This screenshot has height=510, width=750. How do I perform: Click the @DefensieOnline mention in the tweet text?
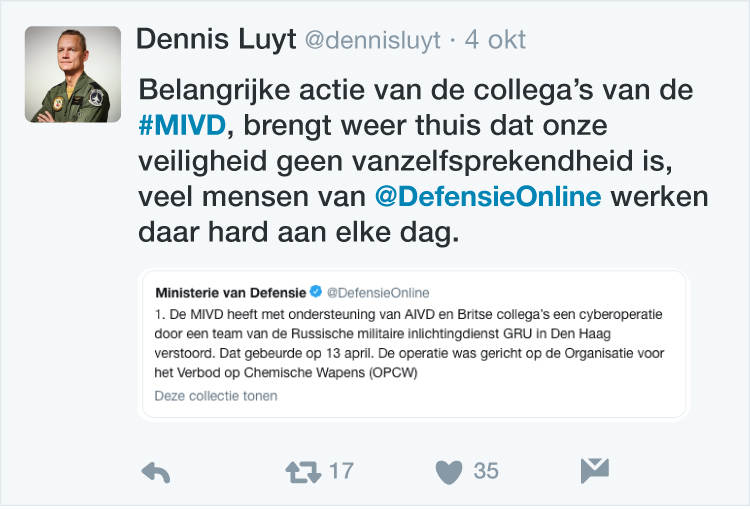(487, 195)
